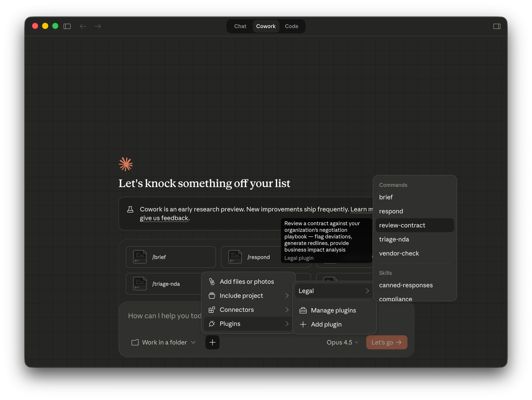Click the paperclip Add files icon

(212, 281)
